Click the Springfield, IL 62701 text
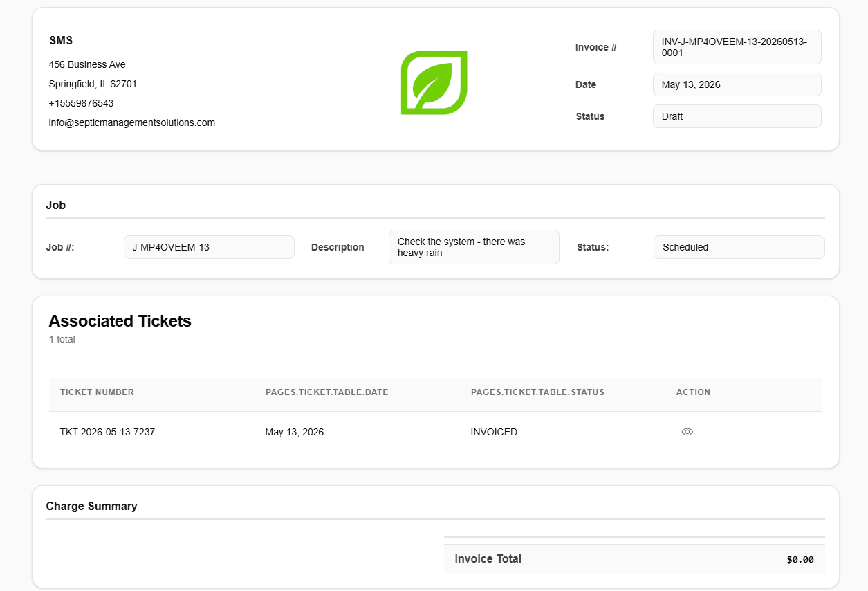 [x=93, y=84]
